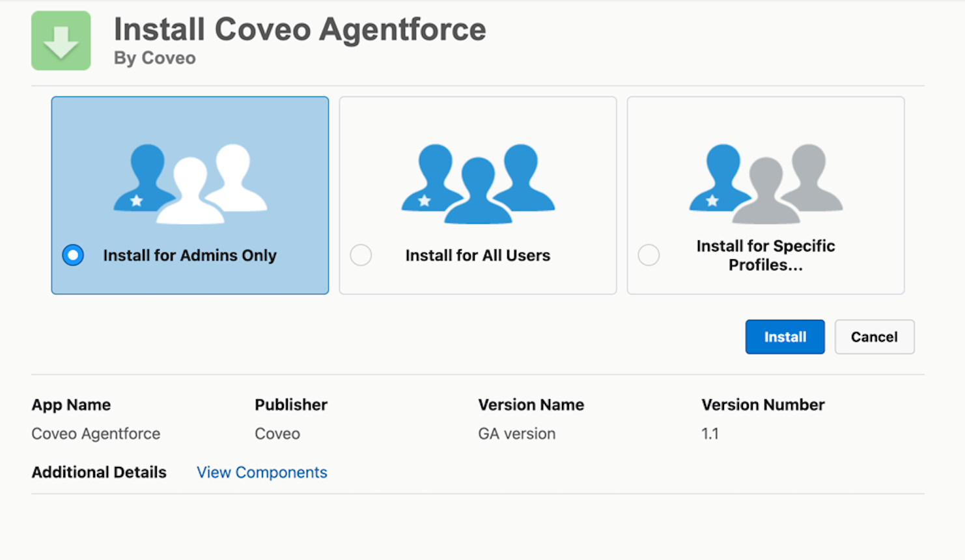Click the 'Version Number' column label
Screen dimensions: 965x560
(763, 405)
